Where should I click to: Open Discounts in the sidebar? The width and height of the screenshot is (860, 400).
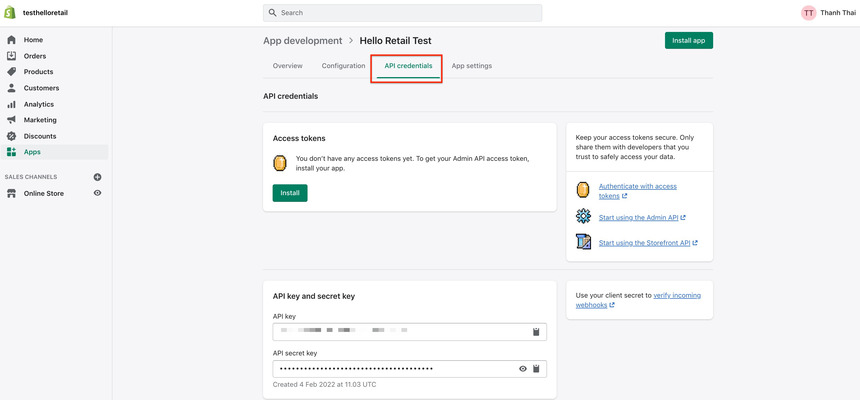click(40, 136)
